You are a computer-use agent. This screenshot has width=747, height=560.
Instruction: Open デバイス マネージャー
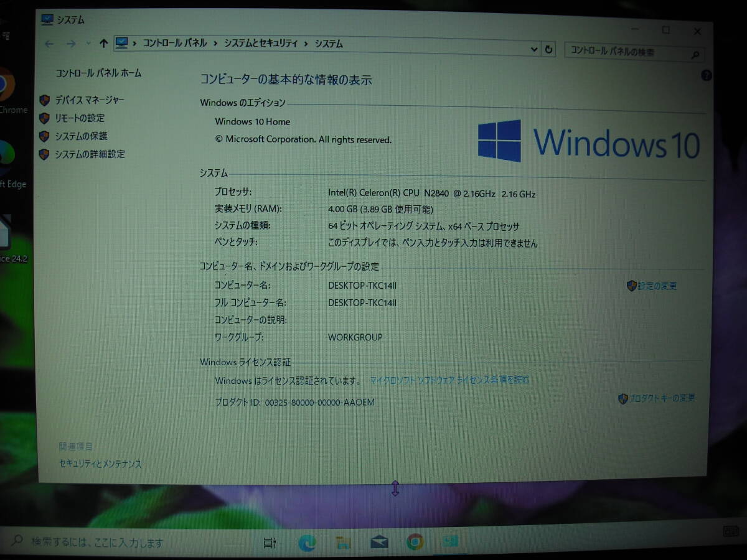click(90, 100)
